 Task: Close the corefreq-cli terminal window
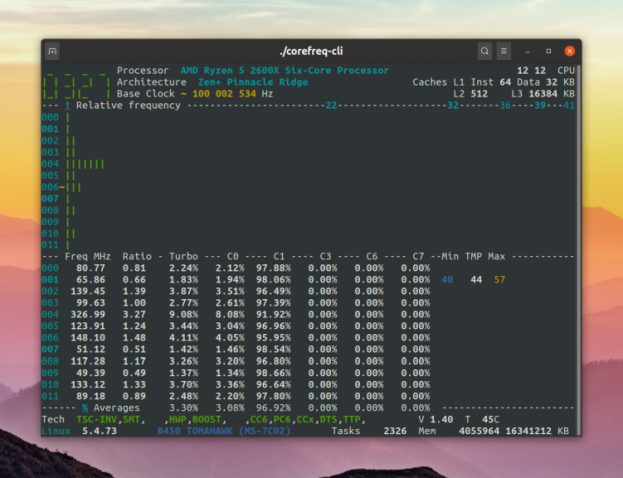(x=570, y=50)
